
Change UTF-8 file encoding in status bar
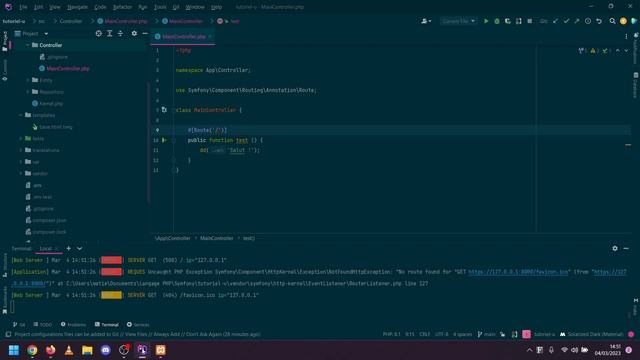tap(442, 334)
